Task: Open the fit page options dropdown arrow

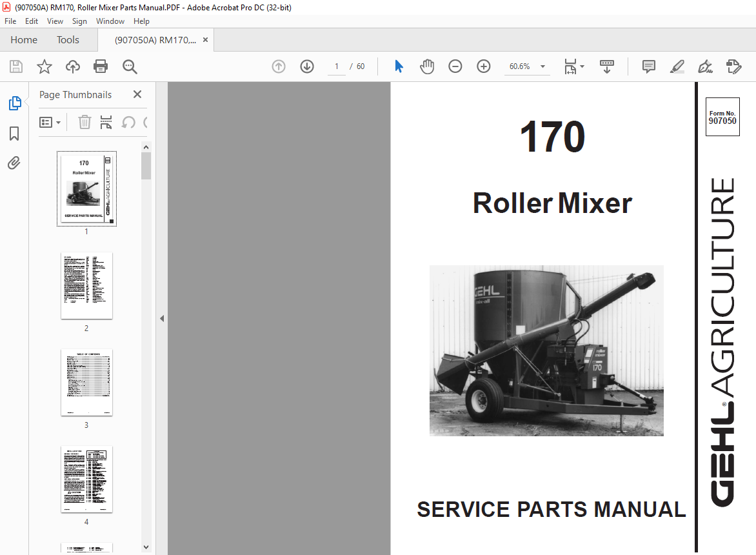Action: 582,66
